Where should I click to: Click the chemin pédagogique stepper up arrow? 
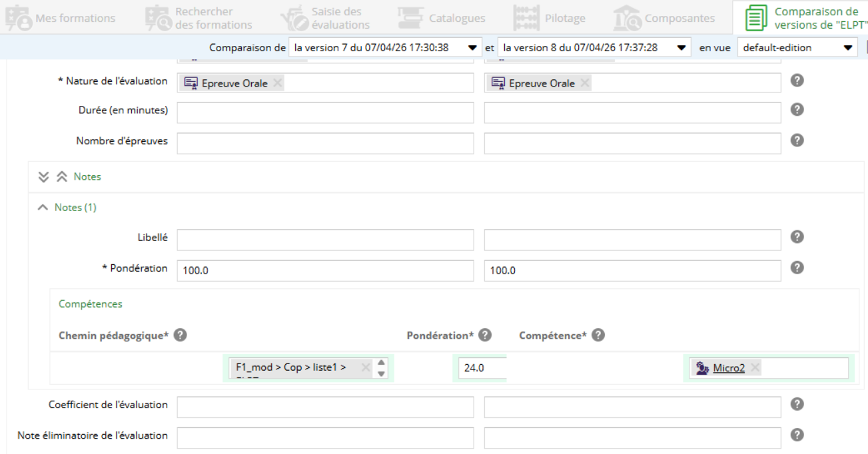(x=382, y=363)
